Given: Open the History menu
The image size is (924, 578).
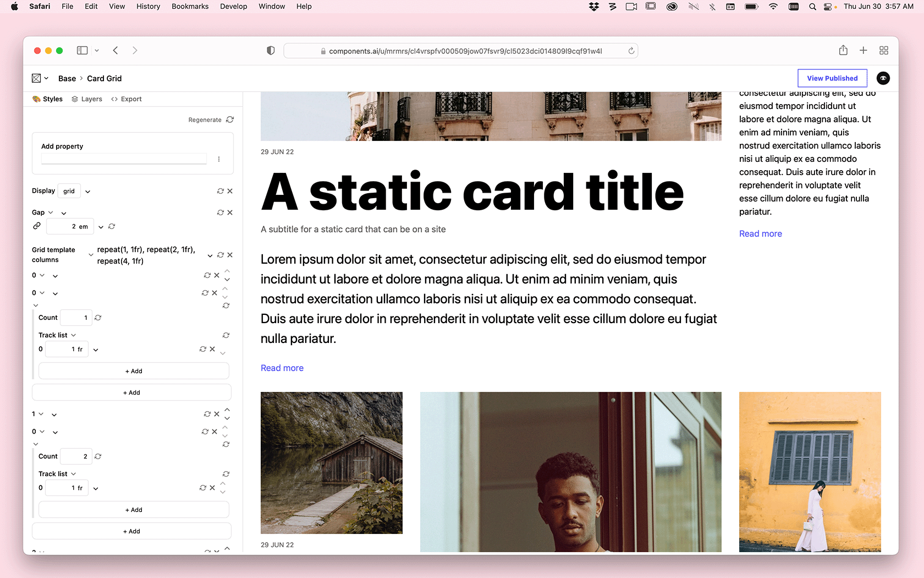Looking at the screenshot, I should click(148, 7).
